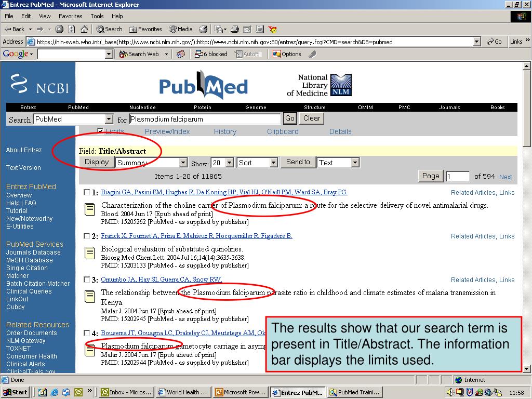Open the Media toolbar button
Viewport: 532px width, 399px height.
tap(181, 29)
